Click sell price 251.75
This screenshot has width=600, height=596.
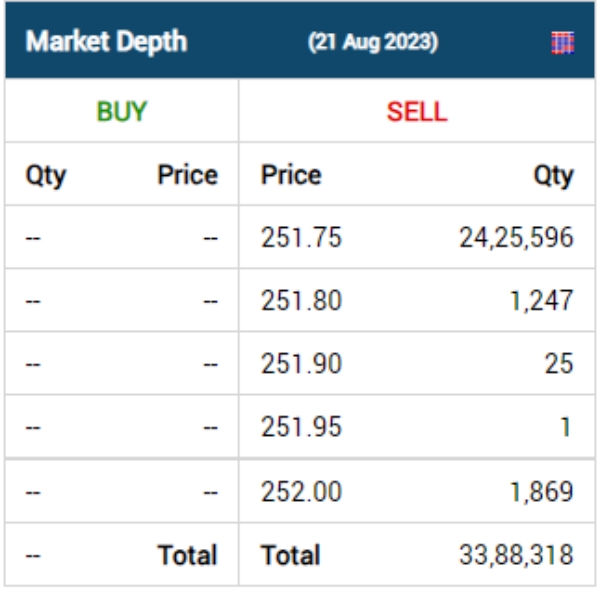point(301,238)
